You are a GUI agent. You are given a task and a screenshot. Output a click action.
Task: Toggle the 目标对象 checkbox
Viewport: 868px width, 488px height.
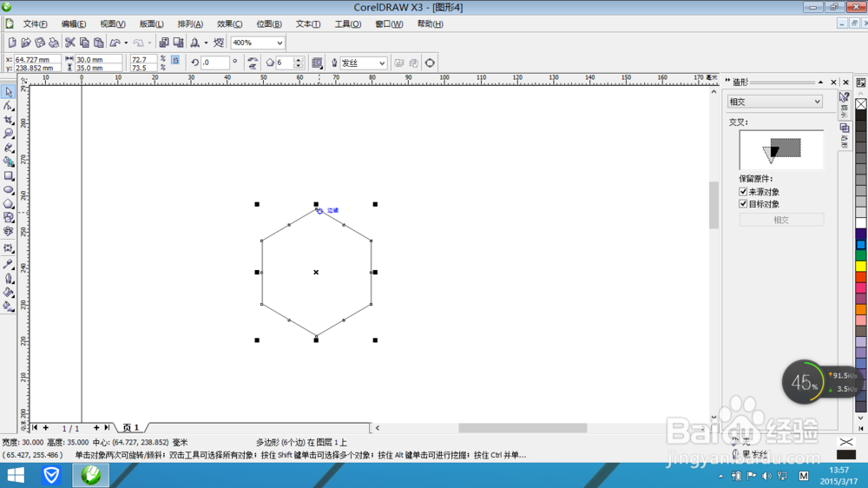pyautogui.click(x=743, y=204)
